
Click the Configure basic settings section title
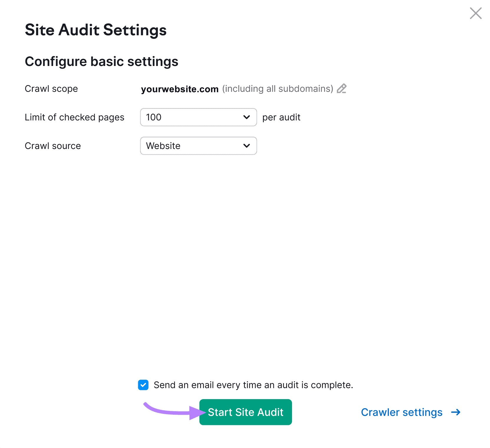(102, 61)
